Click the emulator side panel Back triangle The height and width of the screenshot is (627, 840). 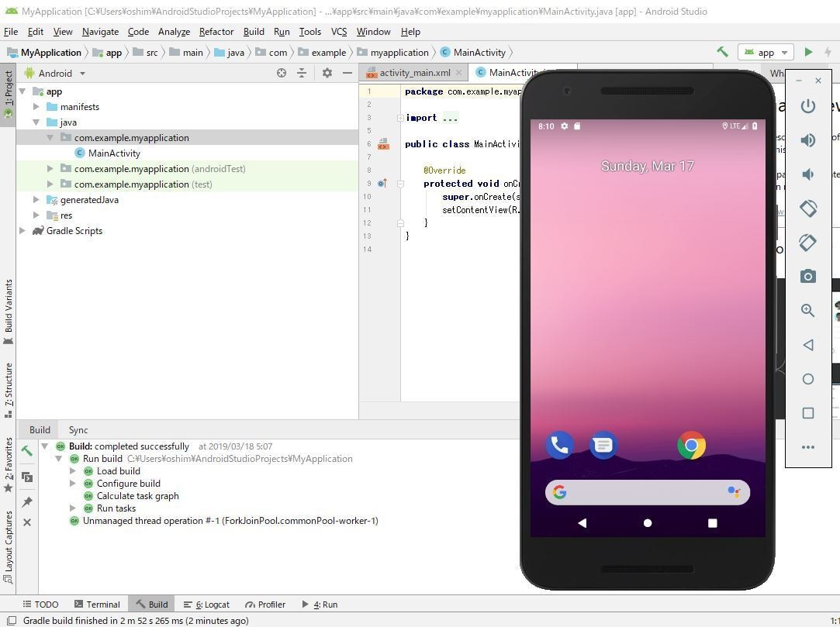(808, 345)
